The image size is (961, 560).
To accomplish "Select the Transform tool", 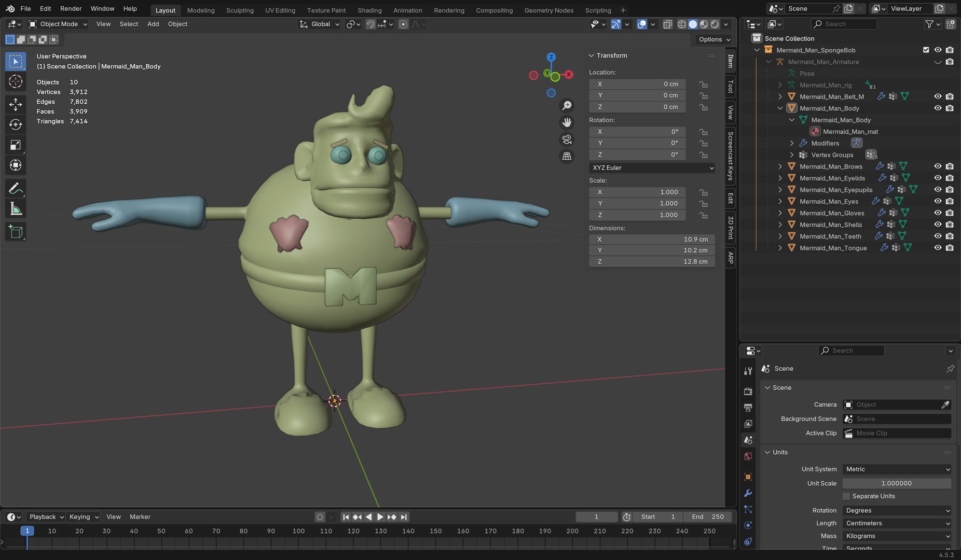I will pyautogui.click(x=16, y=165).
